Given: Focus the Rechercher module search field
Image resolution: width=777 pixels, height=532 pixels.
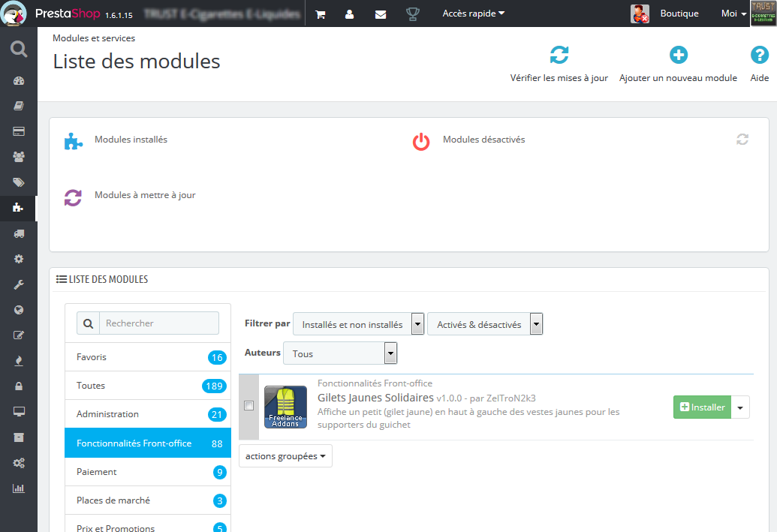Looking at the screenshot, I should pyautogui.click(x=159, y=323).
